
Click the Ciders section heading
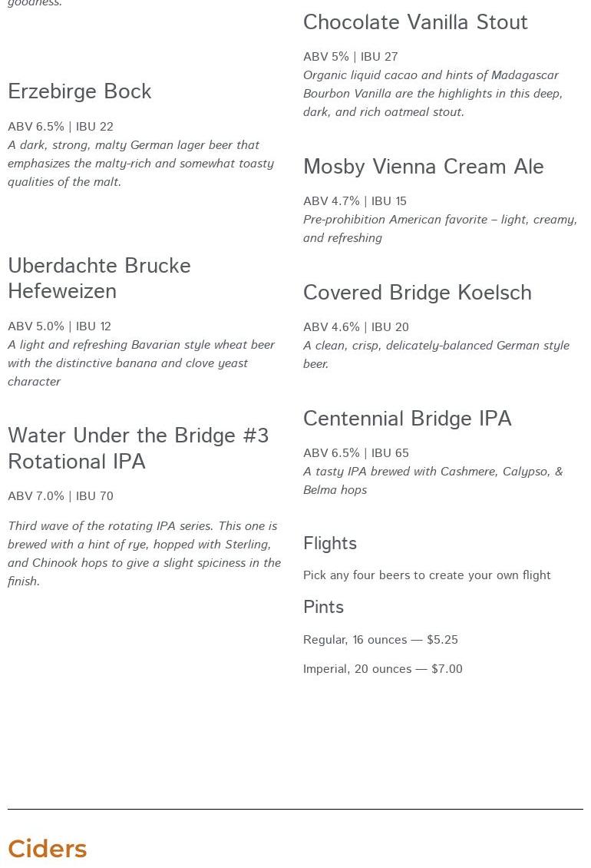tap(48, 849)
